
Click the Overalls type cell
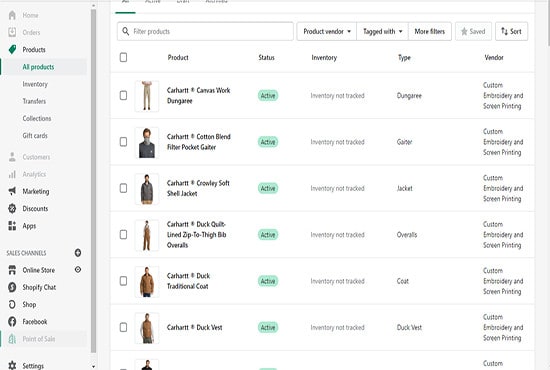click(407, 234)
